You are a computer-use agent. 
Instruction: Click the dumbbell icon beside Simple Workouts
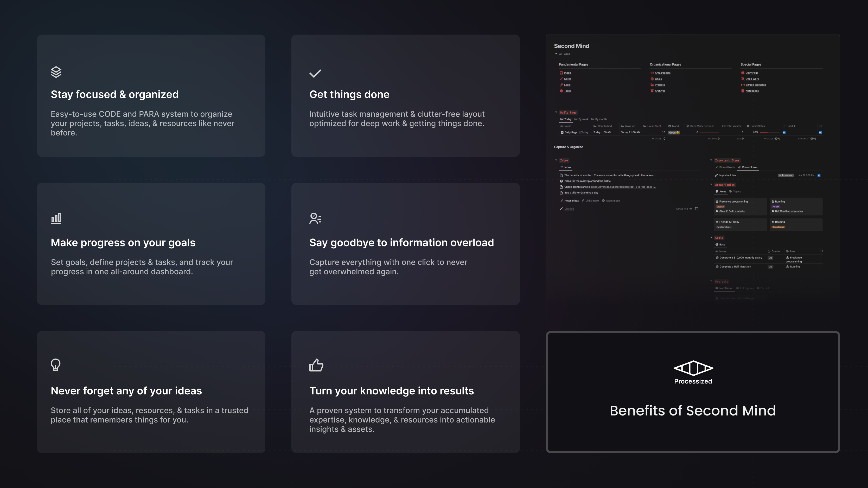point(743,85)
